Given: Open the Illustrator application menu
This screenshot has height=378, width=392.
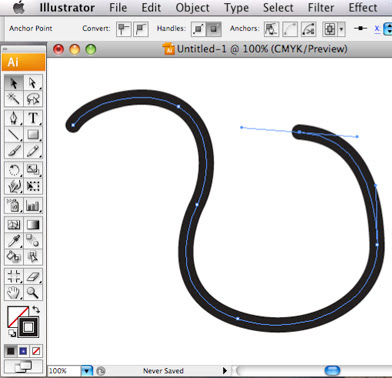Looking at the screenshot, I should pos(67,8).
